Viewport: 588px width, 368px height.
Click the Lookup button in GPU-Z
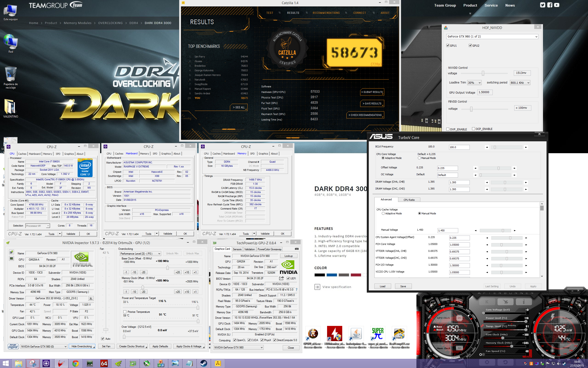[288, 256]
